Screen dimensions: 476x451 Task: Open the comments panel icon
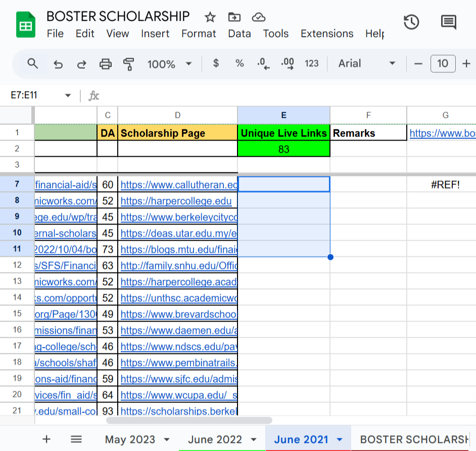(448, 22)
